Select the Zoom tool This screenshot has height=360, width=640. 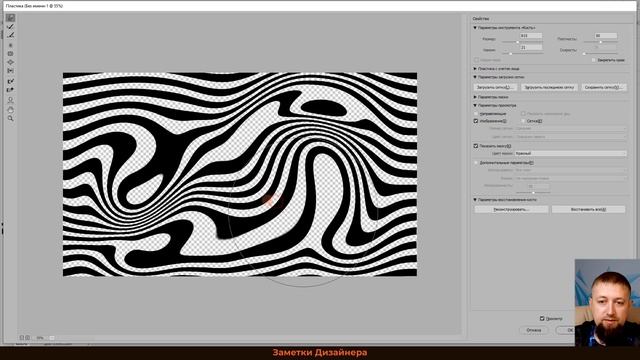pos(11,118)
